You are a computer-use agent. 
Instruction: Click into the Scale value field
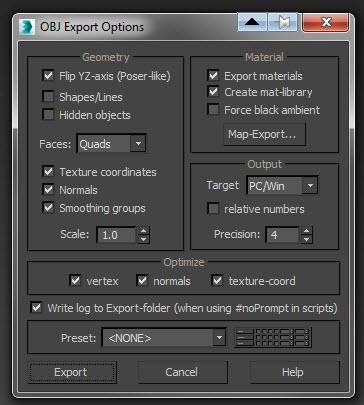click(x=116, y=235)
